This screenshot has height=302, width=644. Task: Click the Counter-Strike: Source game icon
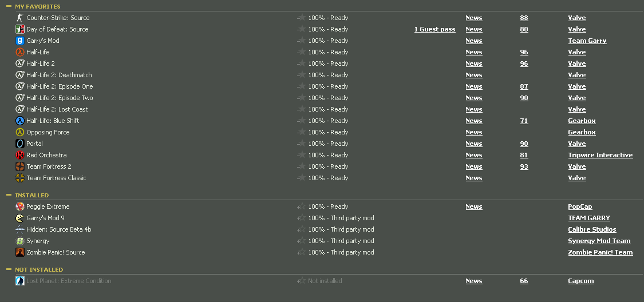click(19, 18)
